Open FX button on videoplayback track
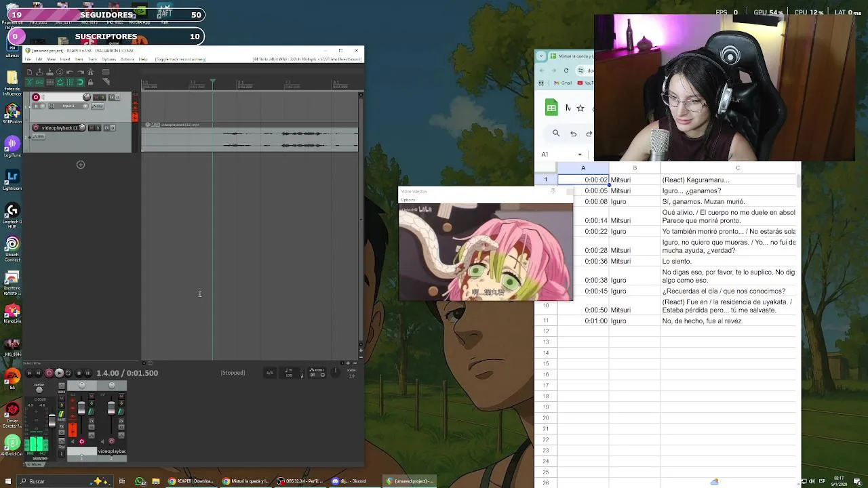The image size is (868, 488). [106, 128]
